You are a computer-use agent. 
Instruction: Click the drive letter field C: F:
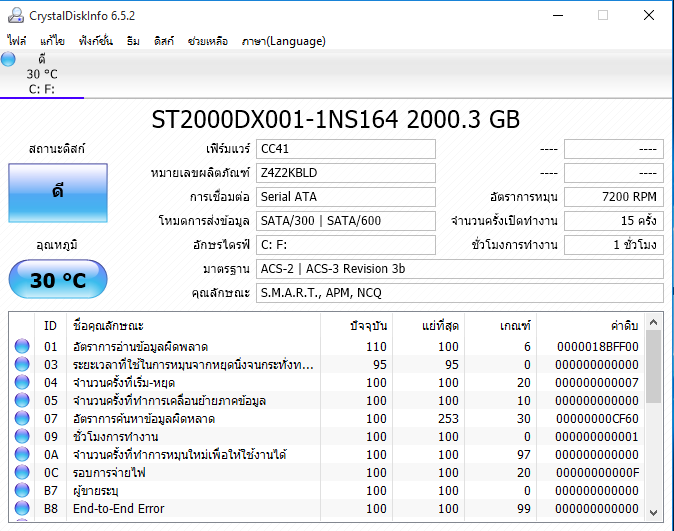point(346,245)
